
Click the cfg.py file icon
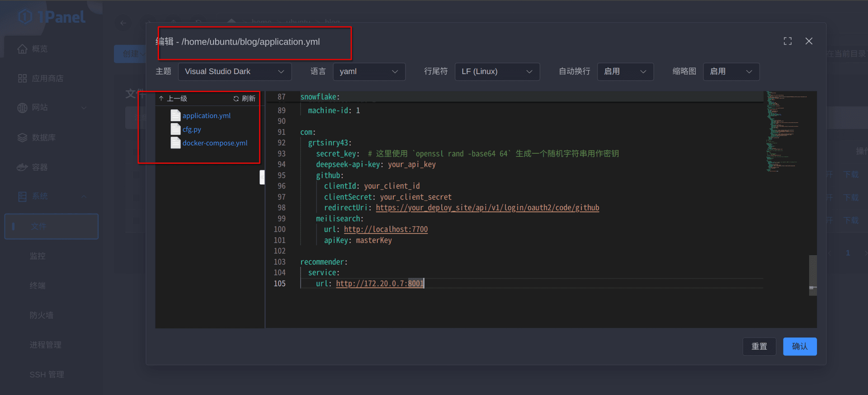[175, 129]
